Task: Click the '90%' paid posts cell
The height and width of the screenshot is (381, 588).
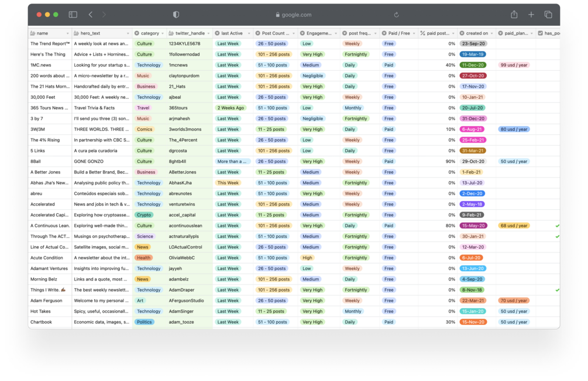Action: point(438,161)
